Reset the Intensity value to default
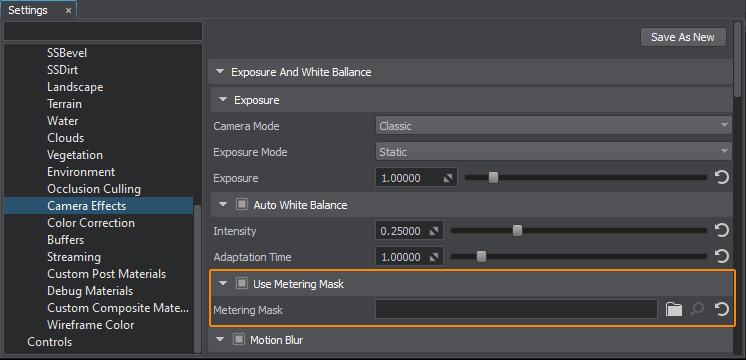Viewport: 746px width, 360px height. coord(722,231)
